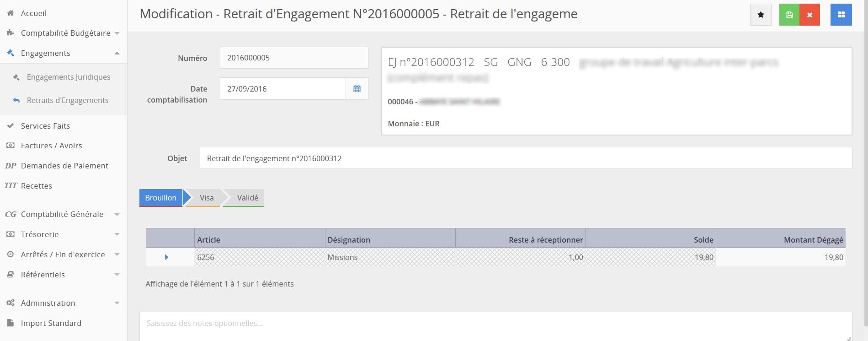The width and height of the screenshot is (868, 341).
Task: Click the star favorite icon
Action: click(761, 15)
